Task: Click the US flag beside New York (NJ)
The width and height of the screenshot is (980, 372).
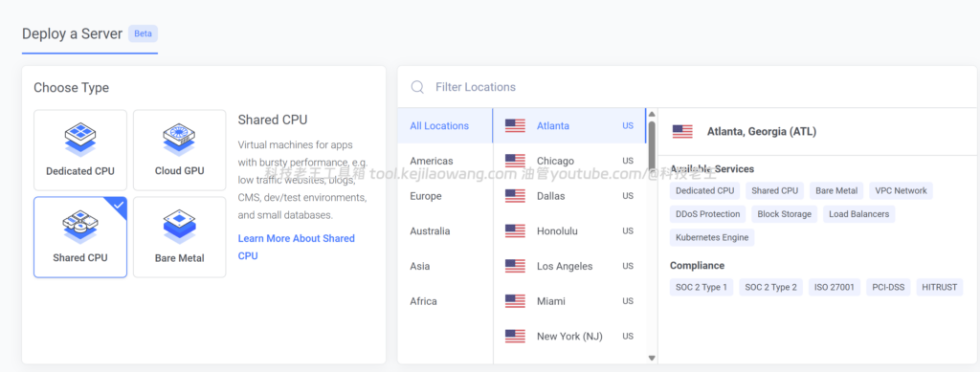Action: click(515, 336)
